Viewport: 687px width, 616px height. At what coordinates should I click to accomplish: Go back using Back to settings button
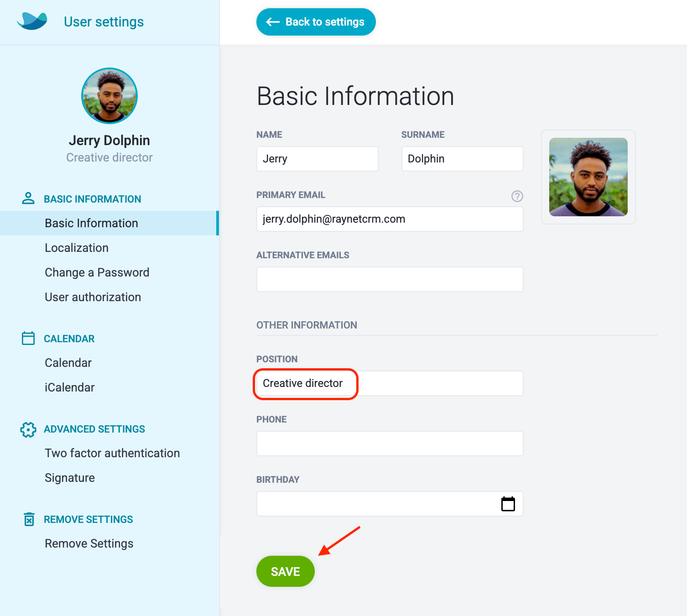pyautogui.click(x=316, y=22)
